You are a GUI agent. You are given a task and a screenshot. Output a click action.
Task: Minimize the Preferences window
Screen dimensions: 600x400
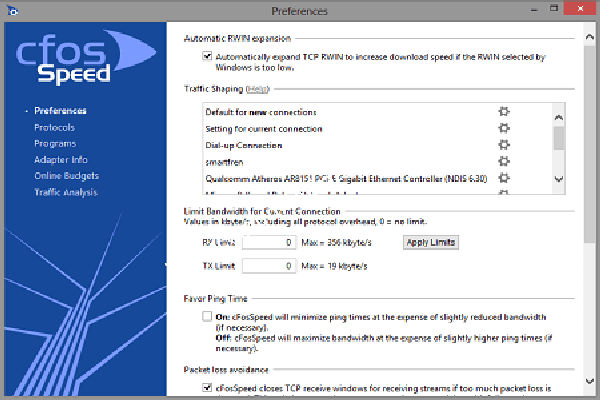535,9
